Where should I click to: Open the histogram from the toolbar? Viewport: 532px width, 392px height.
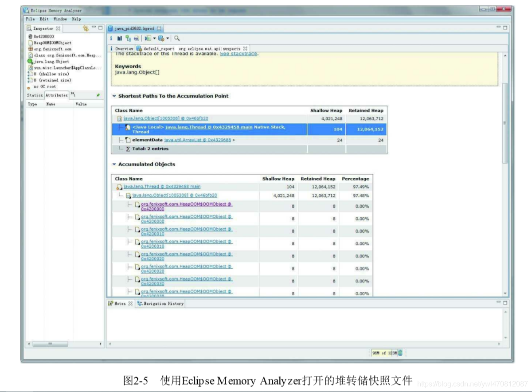120,39
